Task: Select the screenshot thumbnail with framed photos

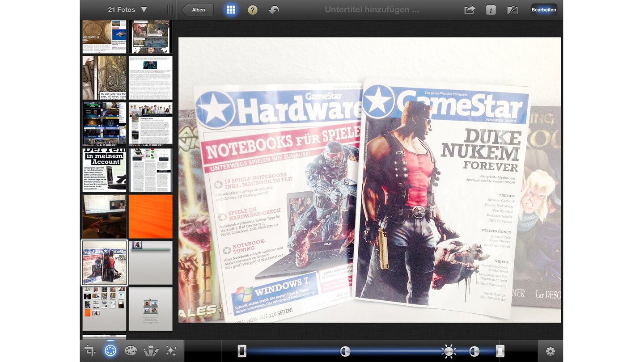Action: (150, 309)
